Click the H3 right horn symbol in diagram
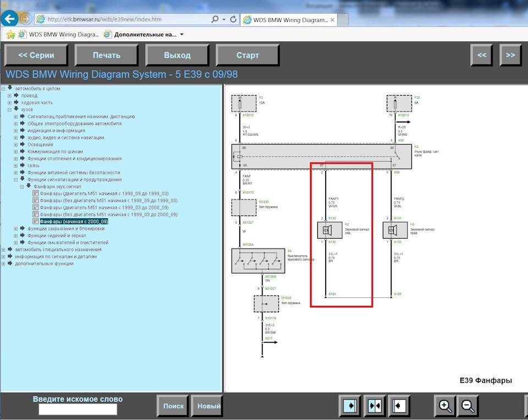The height and width of the screenshot is (420, 528). pos(395,230)
